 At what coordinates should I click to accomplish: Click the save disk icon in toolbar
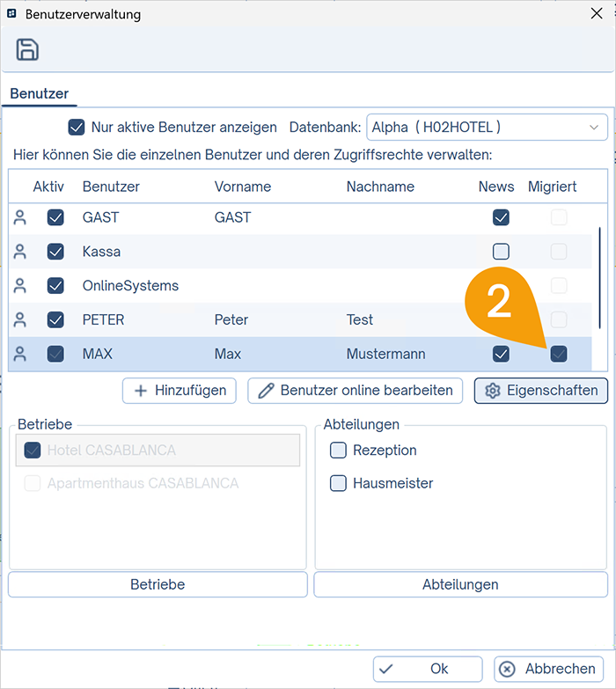click(x=27, y=49)
